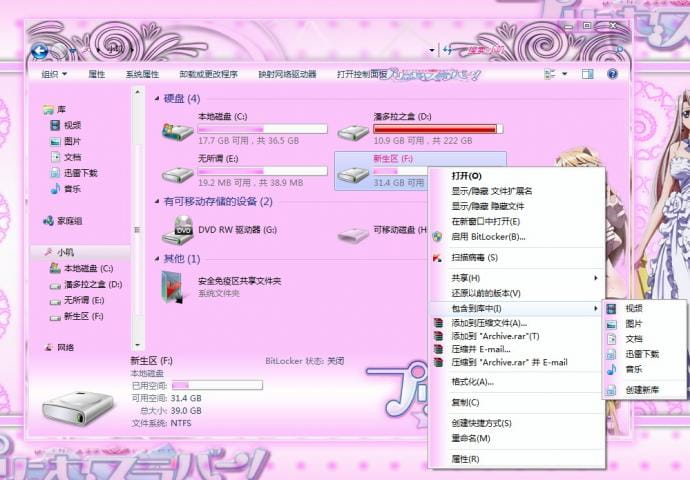Choose 压缩并 E-mail... entry

tap(517, 349)
